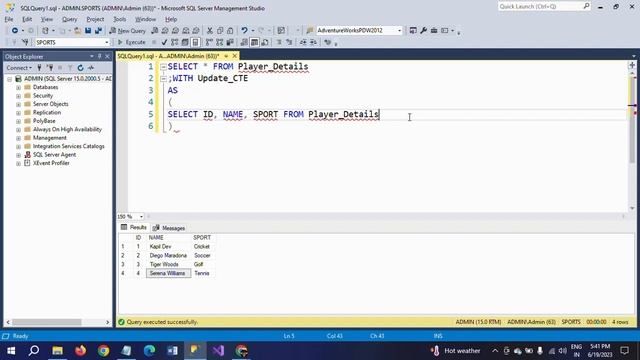Select the SQLQuery1.sql document tab
640x360 pixels.
point(168,56)
